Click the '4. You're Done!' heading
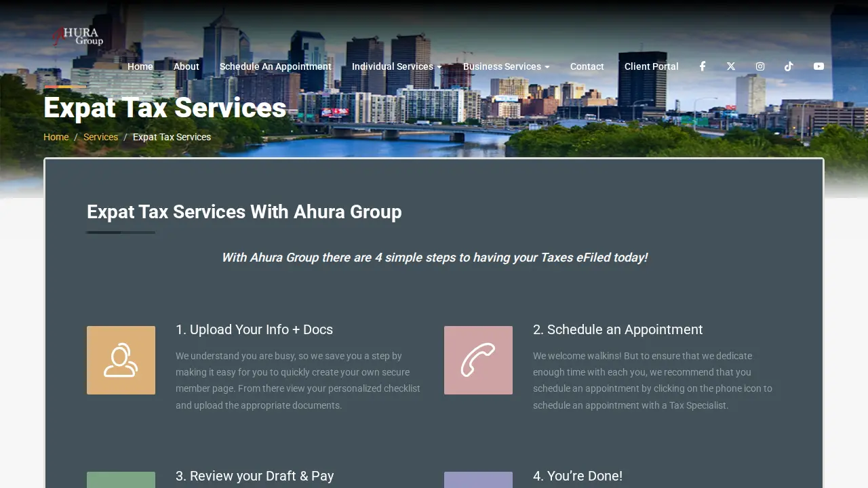Screen dimensions: 868x488 578,476
